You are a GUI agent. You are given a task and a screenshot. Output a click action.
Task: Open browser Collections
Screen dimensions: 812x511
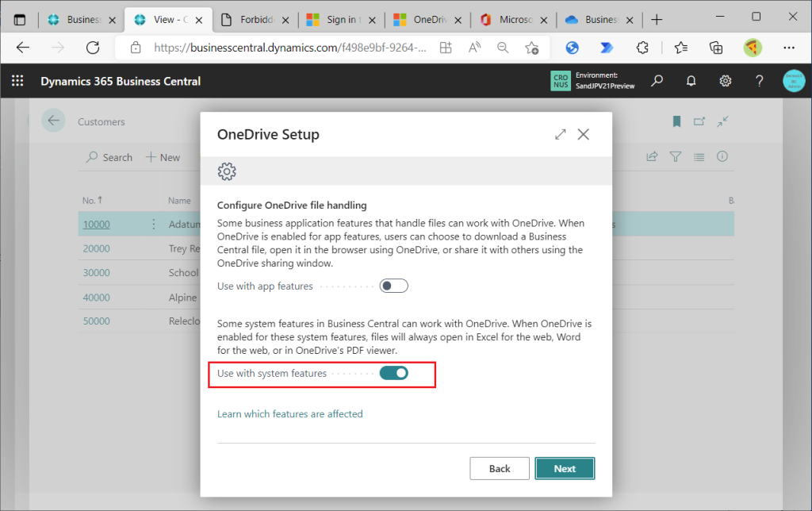pos(716,48)
